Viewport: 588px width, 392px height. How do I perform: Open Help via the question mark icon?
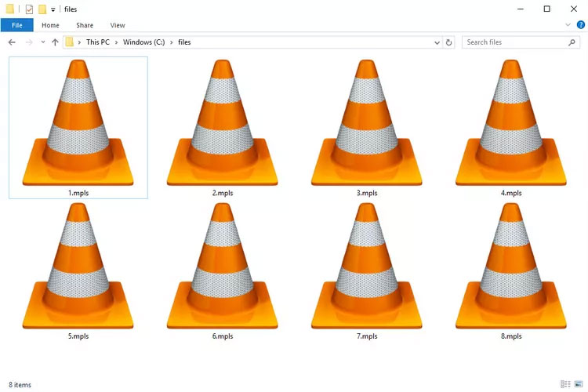coord(580,25)
